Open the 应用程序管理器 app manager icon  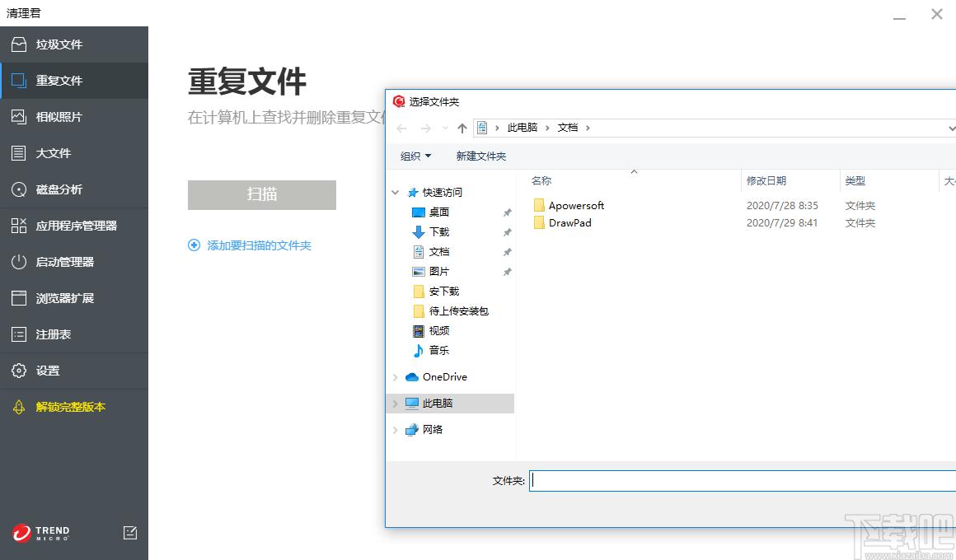pyautogui.click(x=19, y=226)
